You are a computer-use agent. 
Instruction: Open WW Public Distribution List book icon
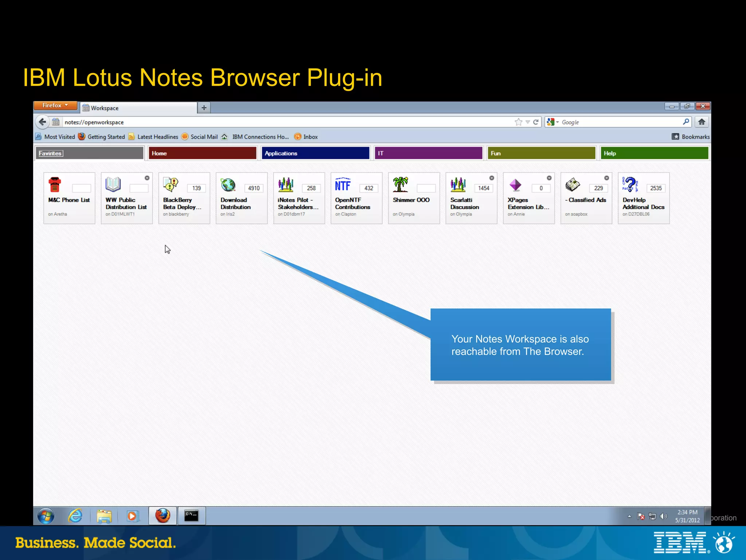tap(113, 184)
